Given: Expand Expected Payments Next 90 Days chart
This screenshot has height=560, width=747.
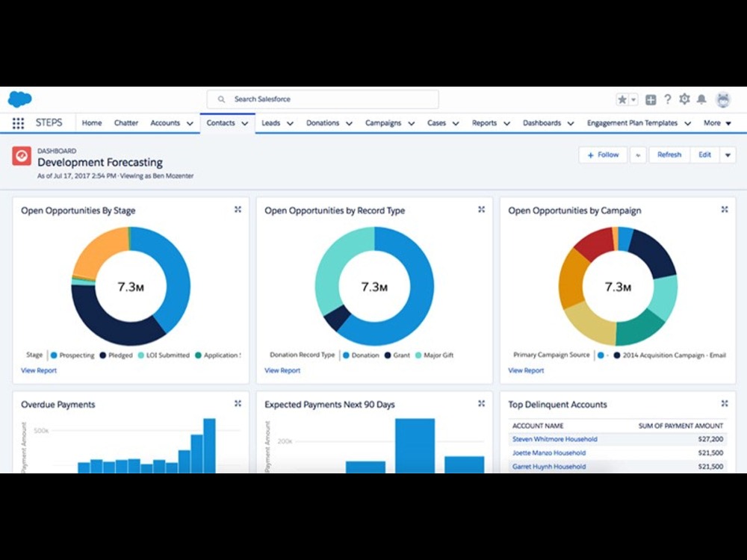Looking at the screenshot, I should click(481, 403).
